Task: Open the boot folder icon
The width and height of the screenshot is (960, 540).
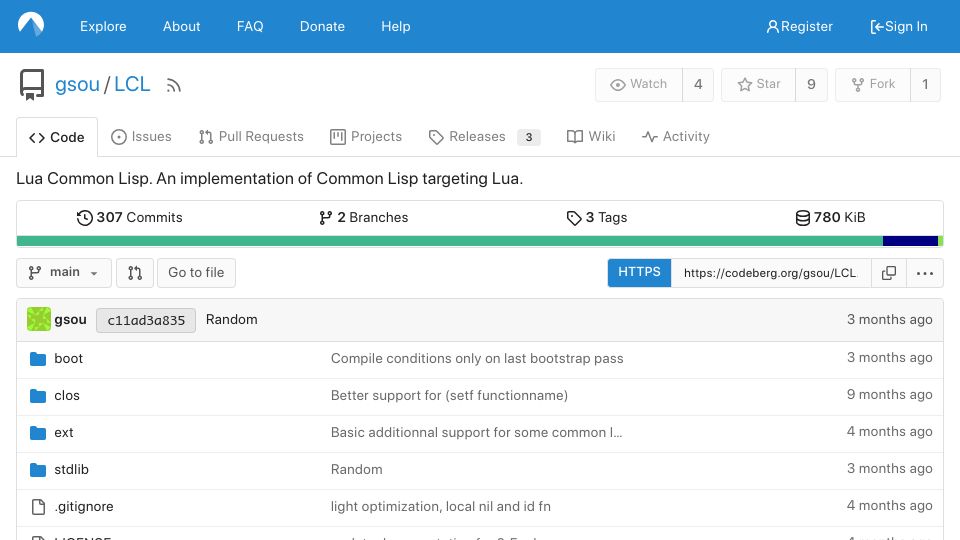Action: 38,359
